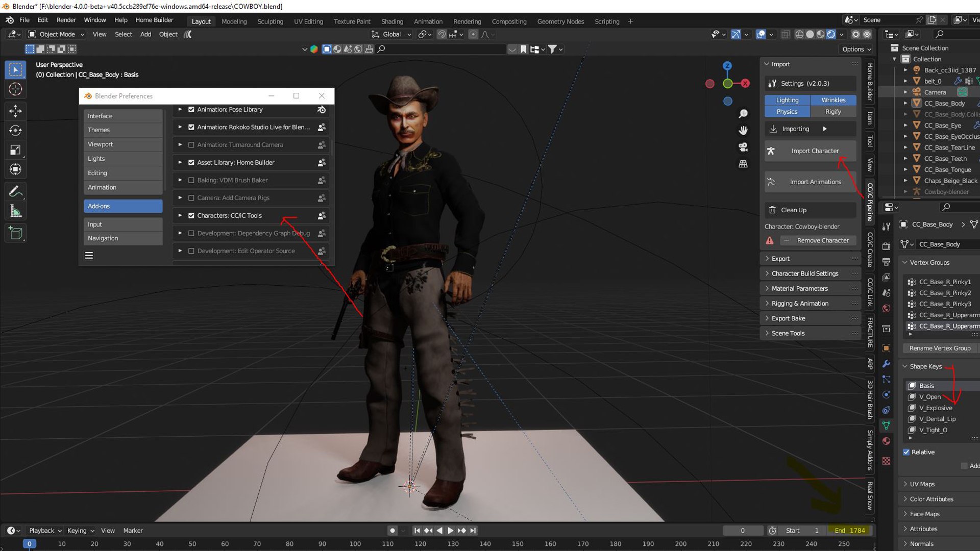Click the timeline current frame marker 0
Image resolution: width=980 pixels, height=551 pixels.
click(30, 544)
